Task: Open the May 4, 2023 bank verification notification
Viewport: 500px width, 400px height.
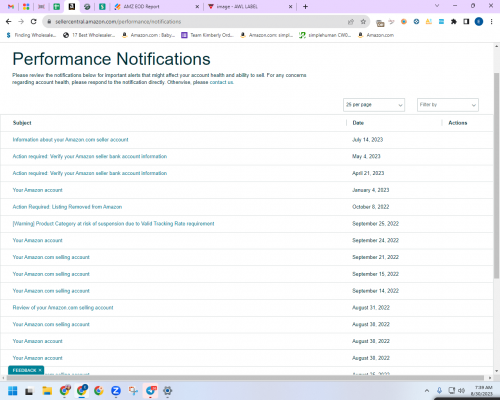Action: coord(90,156)
